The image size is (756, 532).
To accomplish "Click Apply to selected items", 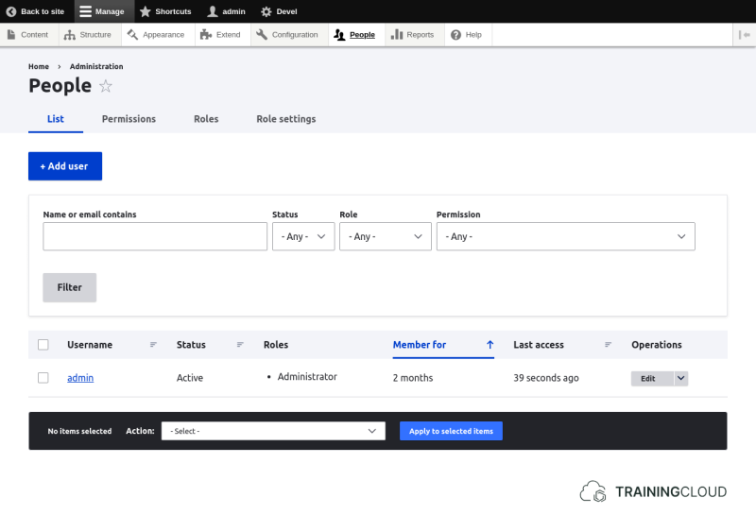I will point(452,431).
